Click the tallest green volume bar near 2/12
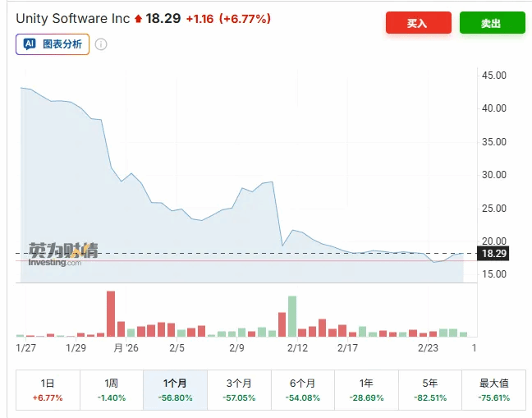Screen dimensions: 532x418 [x=291, y=317]
